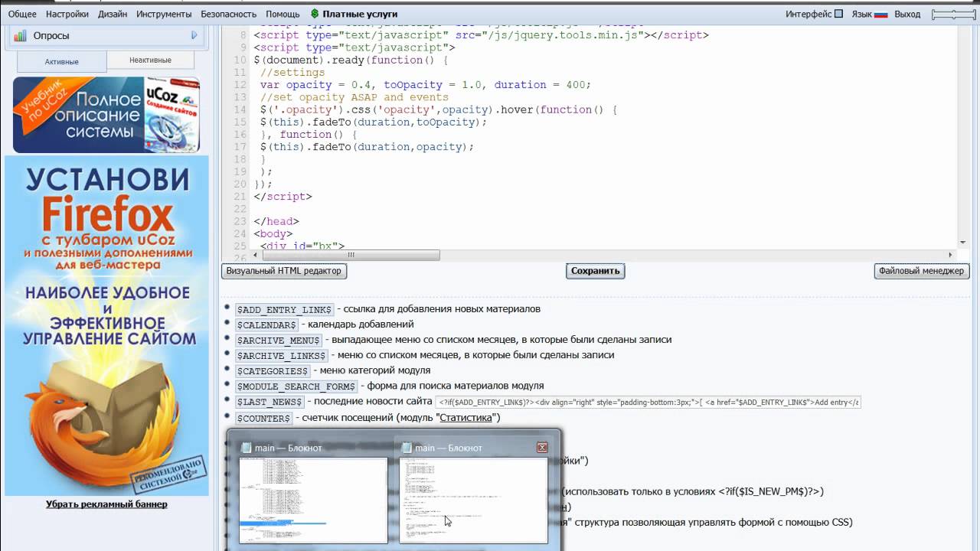Click the Убрать рекламный баннер link
This screenshot has width=980, height=551.
106,504
